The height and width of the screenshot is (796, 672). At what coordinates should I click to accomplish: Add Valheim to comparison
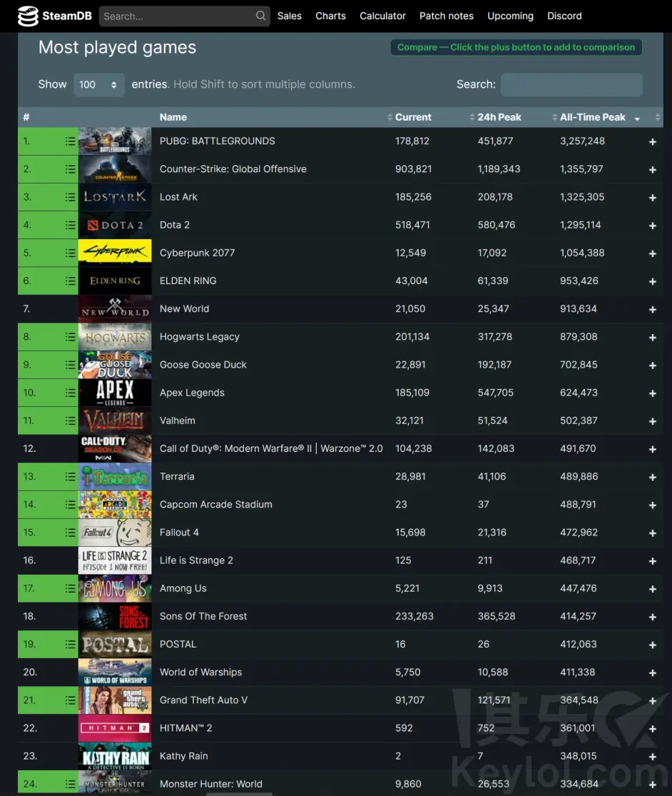652,420
